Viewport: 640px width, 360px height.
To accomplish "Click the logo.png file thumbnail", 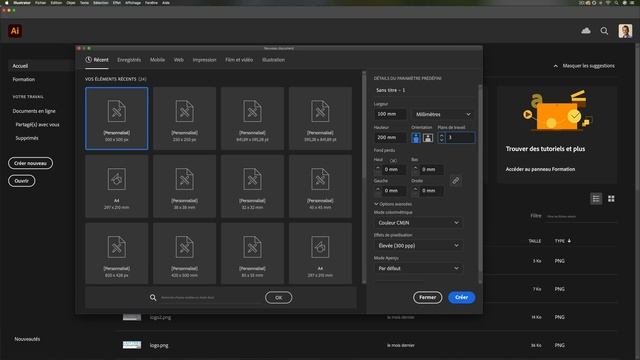I will 132,345.
